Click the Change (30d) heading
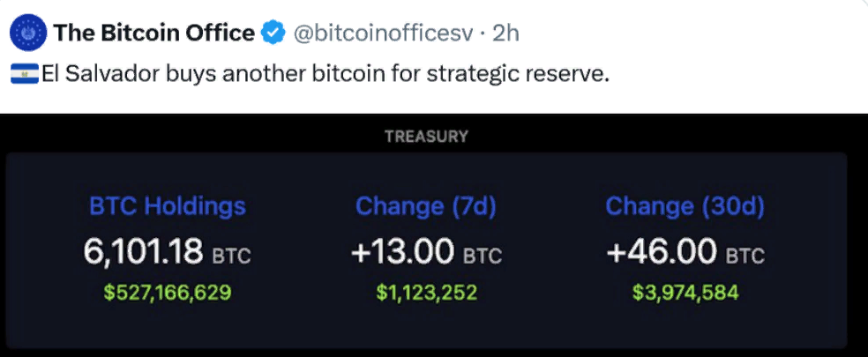The width and height of the screenshot is (868, 357). [685, 206]
